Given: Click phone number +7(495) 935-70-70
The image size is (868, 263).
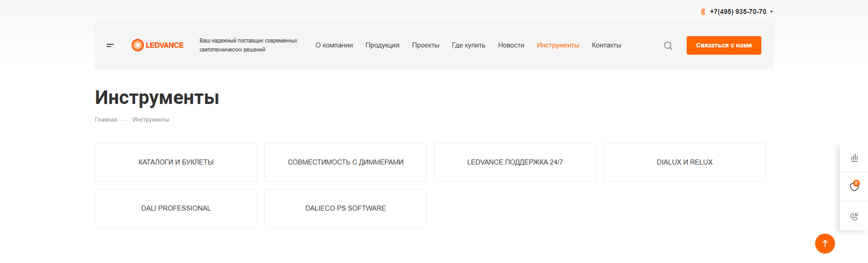Looking at the screenshot, I should pyautogui.click(x=738, y=12).
